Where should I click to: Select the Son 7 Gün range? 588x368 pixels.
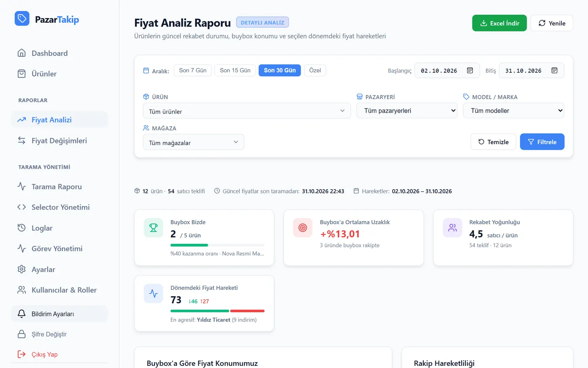pos(193,70)
